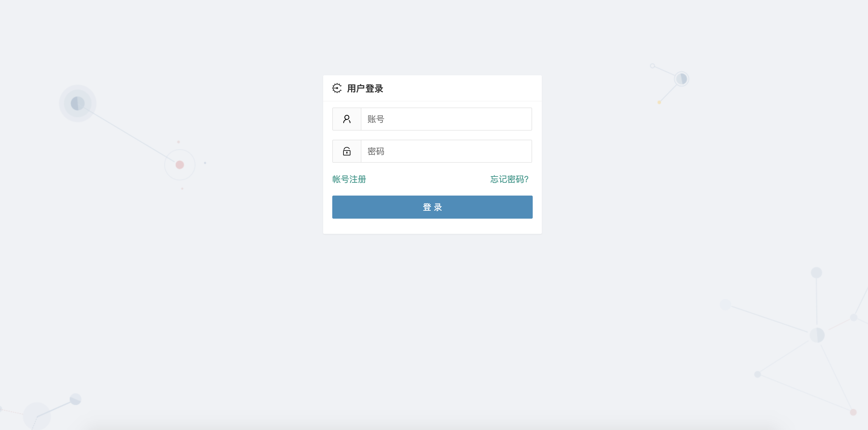Image resolution: width=868 pixels, height=430 pixels.
Task: Click the half-shaded node at bottom left
Action: [76, 399]
